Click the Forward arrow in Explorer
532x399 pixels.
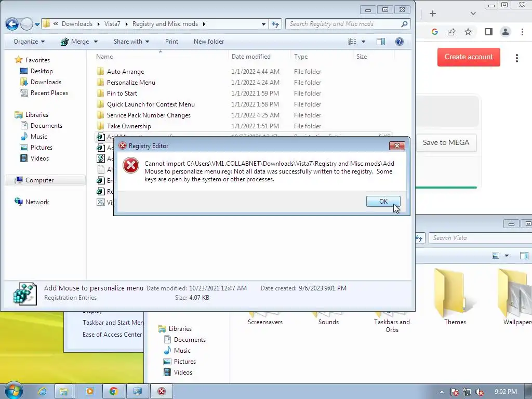(26, 24)
